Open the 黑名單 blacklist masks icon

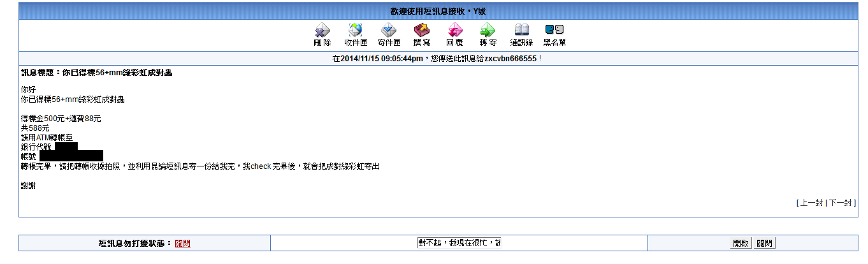pyautogui.click(x=554, y=30)
